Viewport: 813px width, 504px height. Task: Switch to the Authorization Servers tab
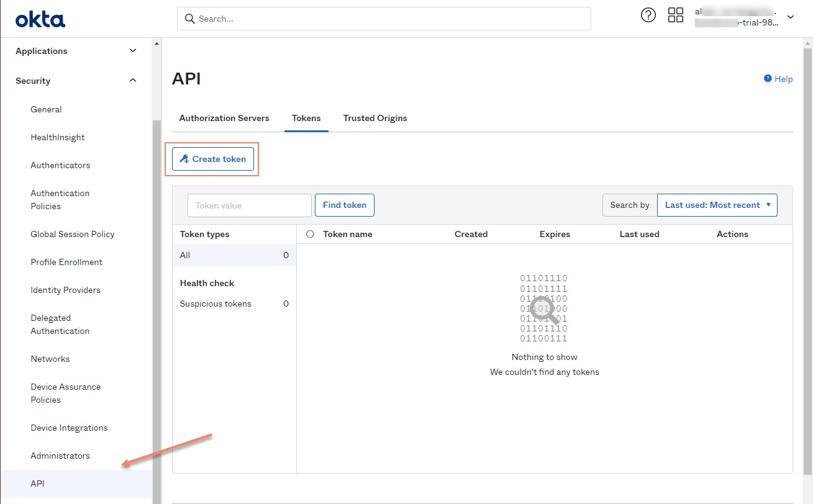[224, 118]
